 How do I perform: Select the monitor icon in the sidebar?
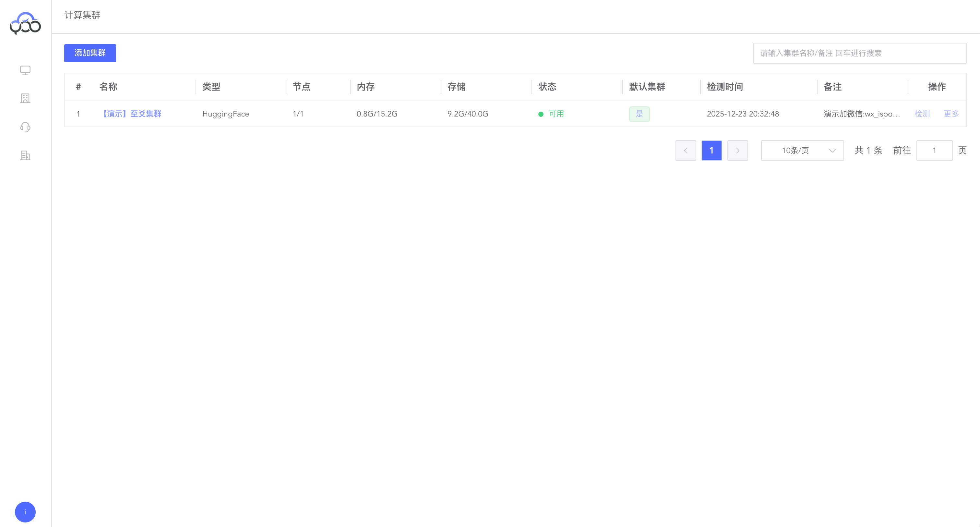pos(25,70)
